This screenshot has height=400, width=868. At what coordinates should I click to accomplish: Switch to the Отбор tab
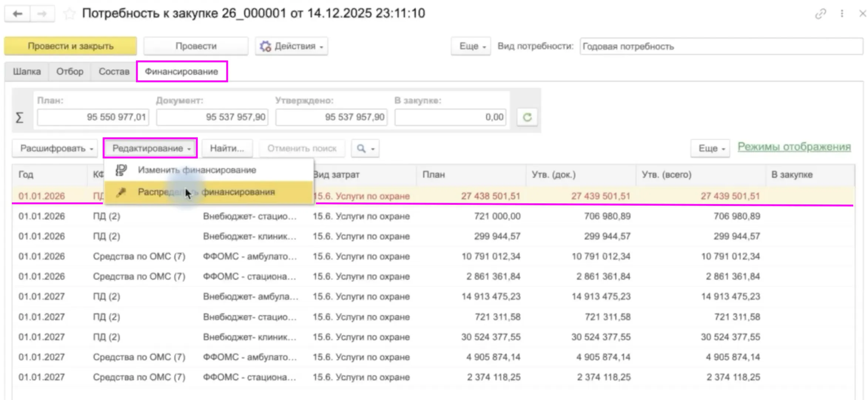[x=70, y=71]
